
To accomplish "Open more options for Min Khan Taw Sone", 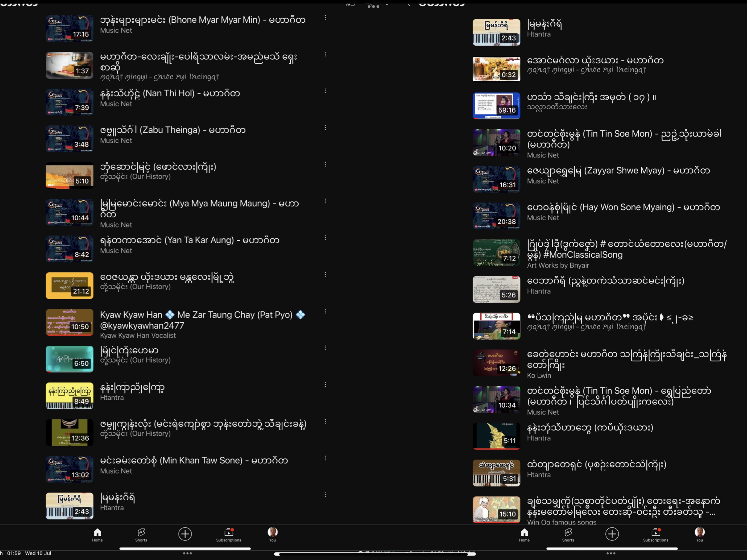I will tap(325, 458).
